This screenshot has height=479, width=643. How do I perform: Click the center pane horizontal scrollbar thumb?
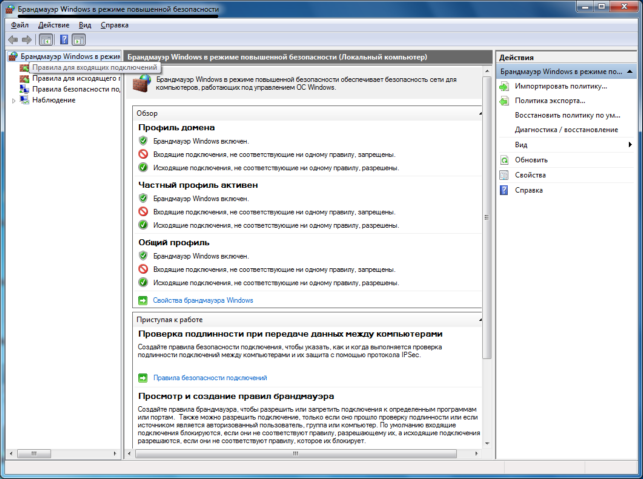[x=296, y=453]
